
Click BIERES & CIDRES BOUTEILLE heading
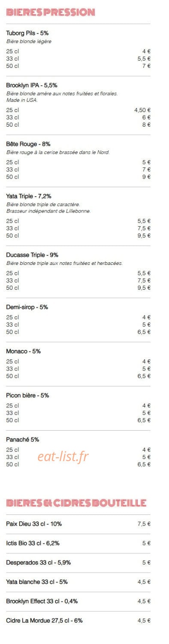point(76,503)
